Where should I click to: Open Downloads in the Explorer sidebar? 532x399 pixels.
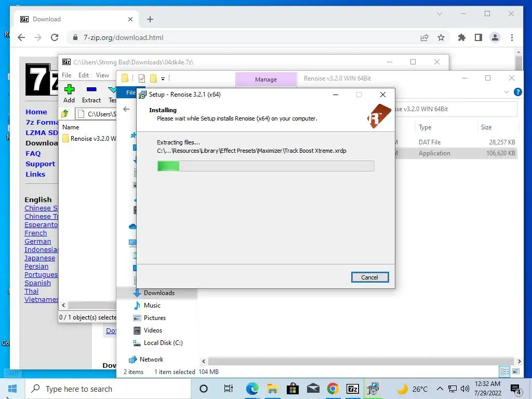(159, 293)
